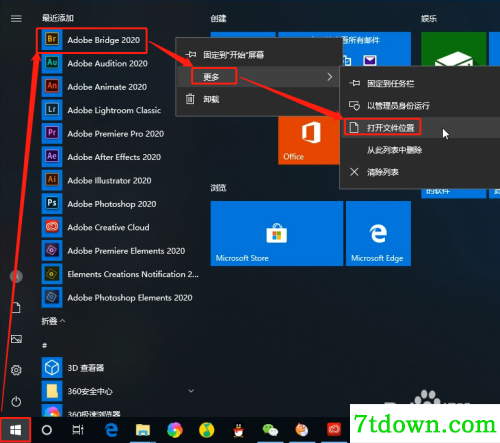
Task: Open WeChat icon on the taskbar
Action: [270, 430]
